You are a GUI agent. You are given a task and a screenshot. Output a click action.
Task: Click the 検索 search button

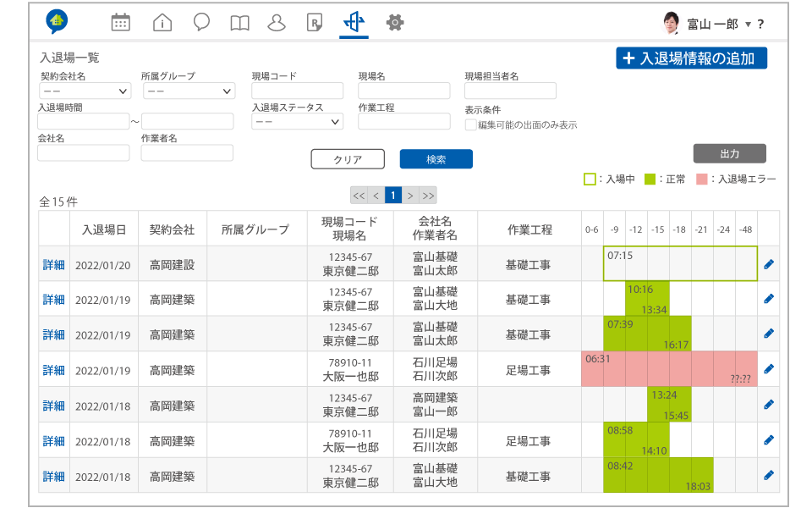[x=436, y=158]
